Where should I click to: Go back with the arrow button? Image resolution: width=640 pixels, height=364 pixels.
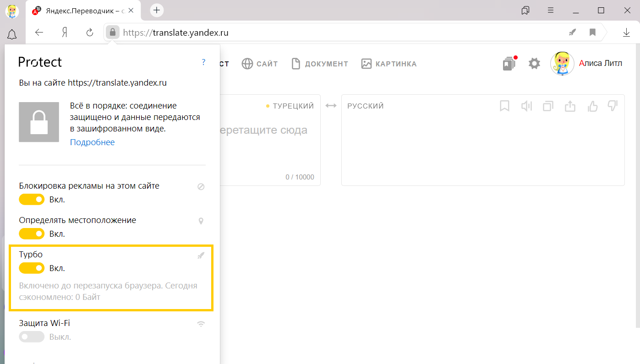click(39, 33)
